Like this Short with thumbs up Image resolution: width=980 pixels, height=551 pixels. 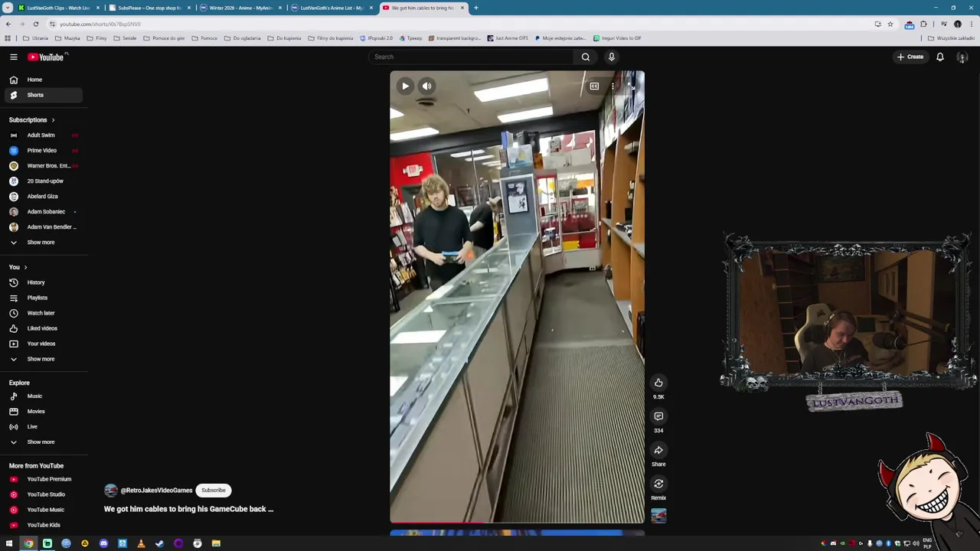[658, 383]
